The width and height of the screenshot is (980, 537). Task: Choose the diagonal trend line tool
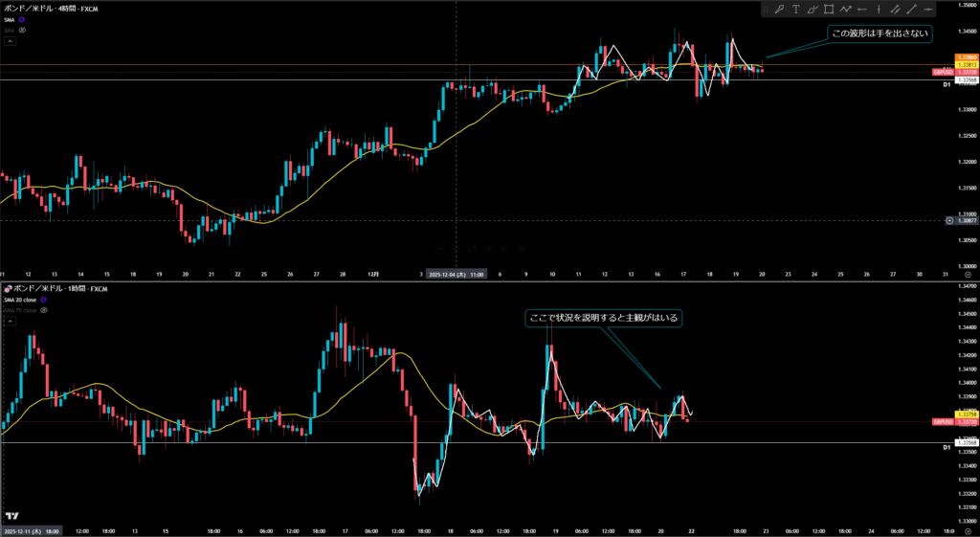point(912,10)
